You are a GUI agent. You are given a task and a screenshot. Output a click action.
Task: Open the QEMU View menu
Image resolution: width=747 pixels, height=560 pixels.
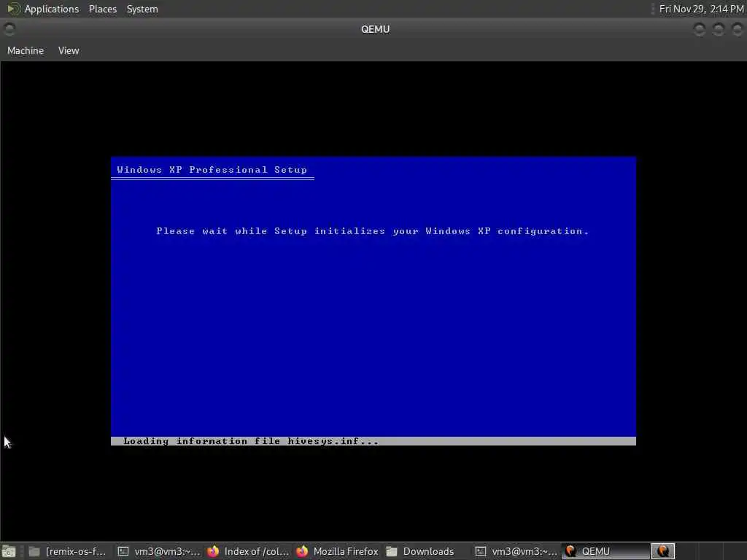coord(69,50)
